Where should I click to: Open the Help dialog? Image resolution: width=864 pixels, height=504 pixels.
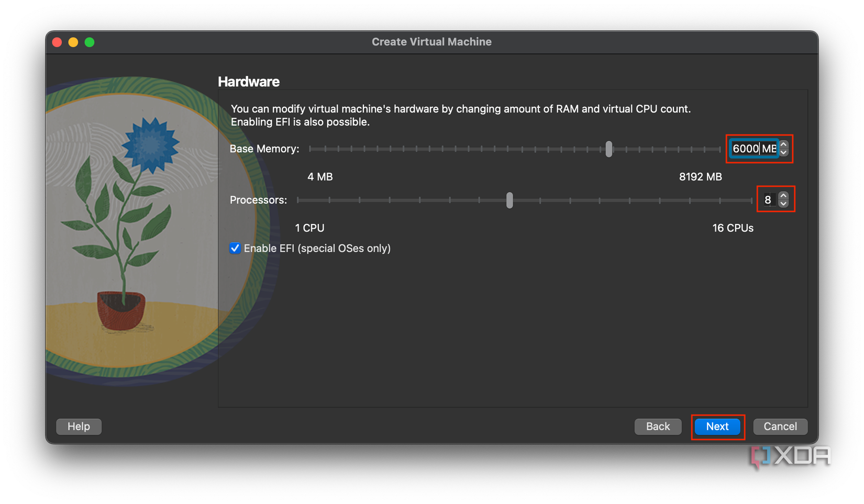(79, 427)
